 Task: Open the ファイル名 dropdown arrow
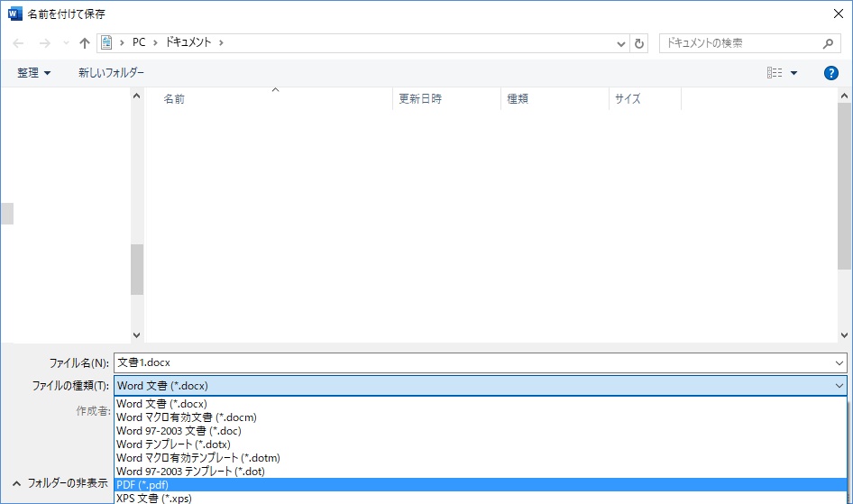(x=839, y=362)
